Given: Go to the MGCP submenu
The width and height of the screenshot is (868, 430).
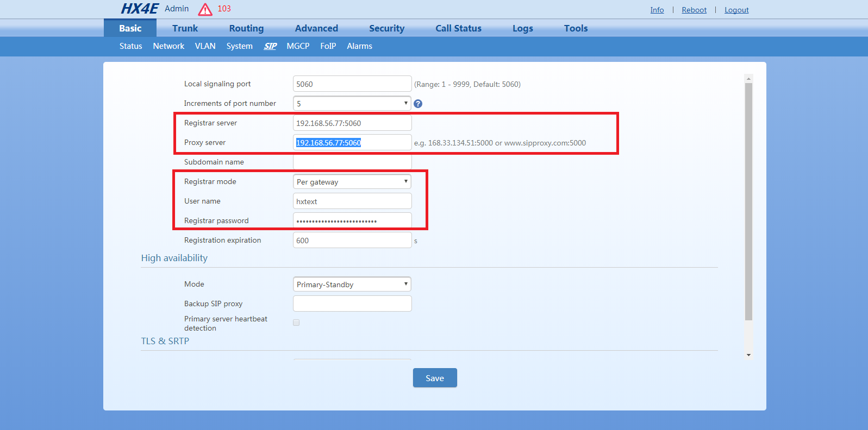Looking at the screenshot, I should (x=298, y=46).
